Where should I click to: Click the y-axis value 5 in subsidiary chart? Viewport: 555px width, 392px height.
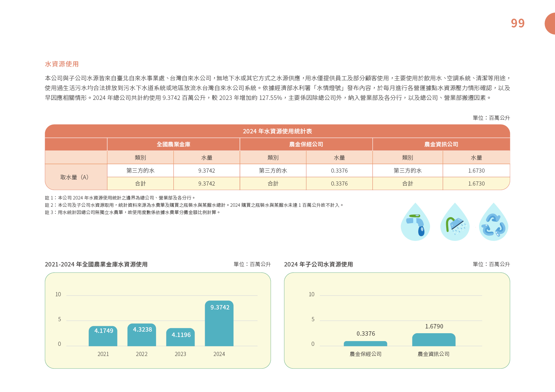(313, 319)
